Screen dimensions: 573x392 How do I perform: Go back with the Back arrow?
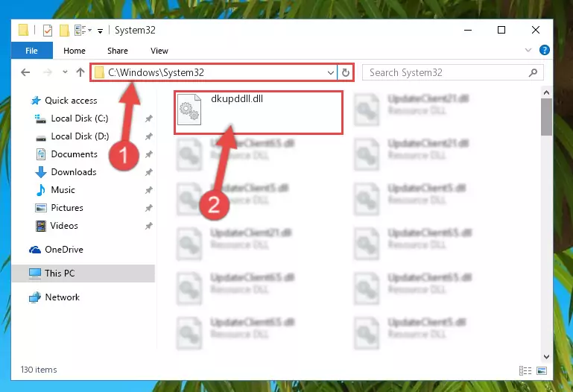(x=25, y=72)
